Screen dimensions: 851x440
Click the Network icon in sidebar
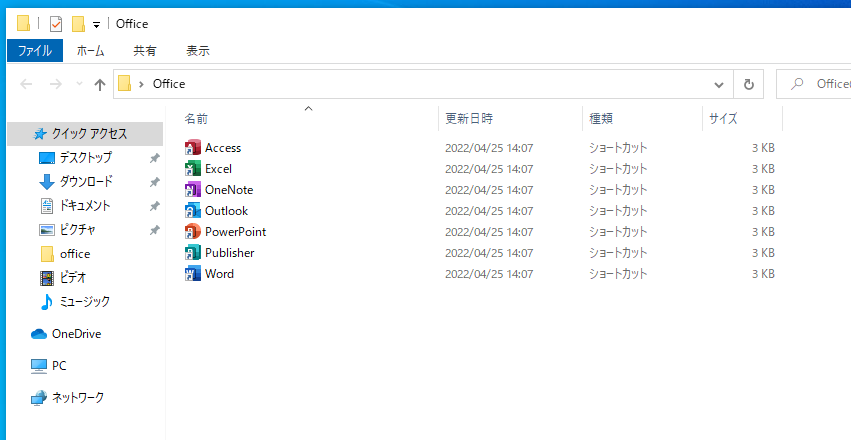coord(39,398)
